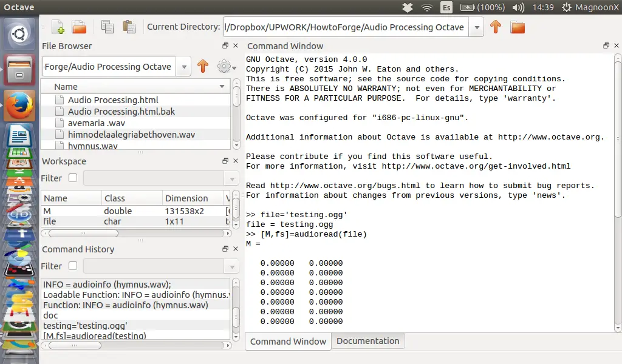The height and width of the screenshot is (364, 622).
Task: Open Firefox from the dock
Action: (19, 106)
